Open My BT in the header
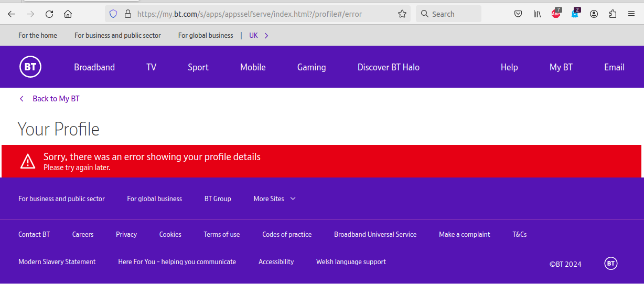The width and height of the screenshot is (644, 303). (x=561, y=67)
